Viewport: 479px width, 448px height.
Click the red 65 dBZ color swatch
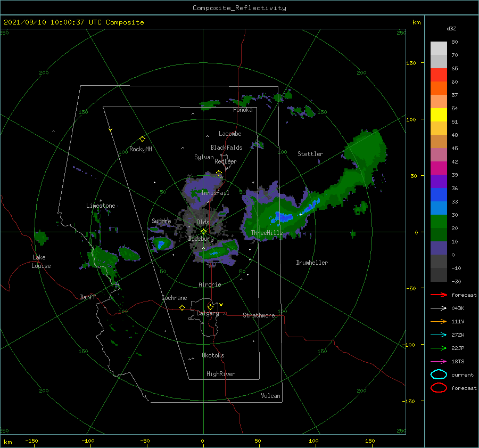(x=439, y=75)
